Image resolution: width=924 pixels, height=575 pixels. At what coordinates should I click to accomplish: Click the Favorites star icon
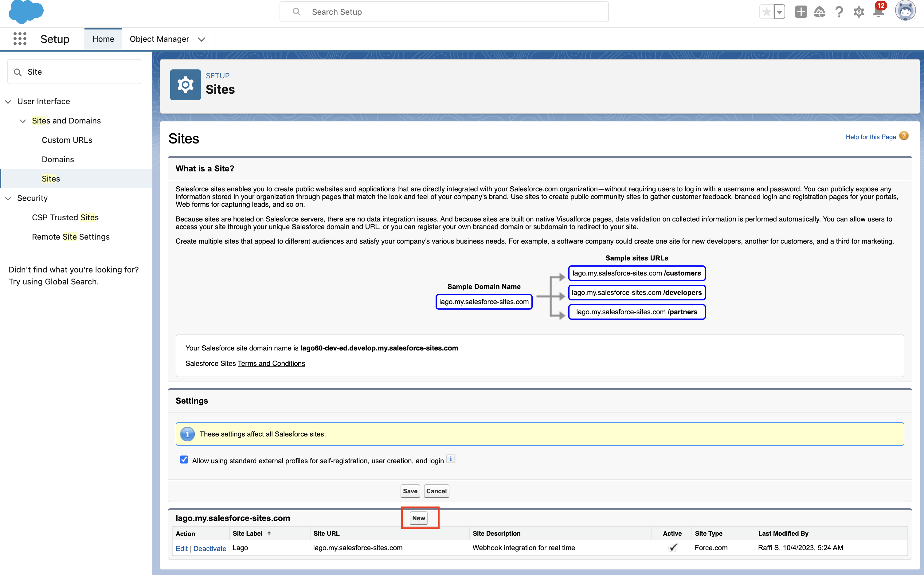[767, 12]
